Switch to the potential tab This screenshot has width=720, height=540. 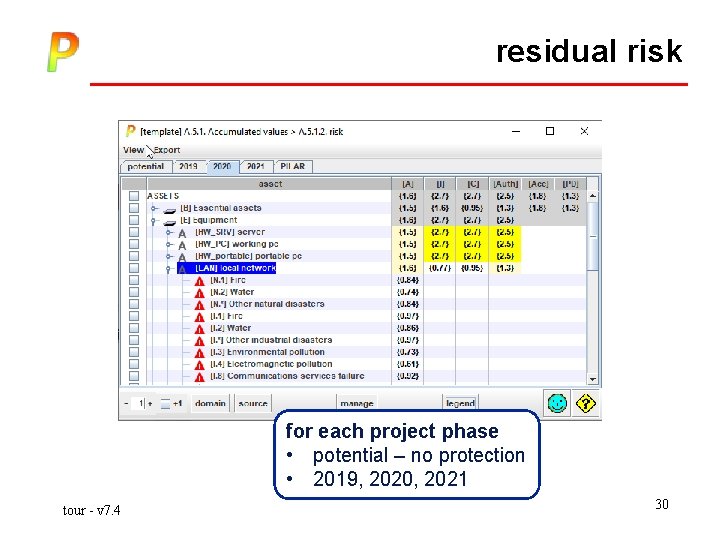[x=146, y=166]
